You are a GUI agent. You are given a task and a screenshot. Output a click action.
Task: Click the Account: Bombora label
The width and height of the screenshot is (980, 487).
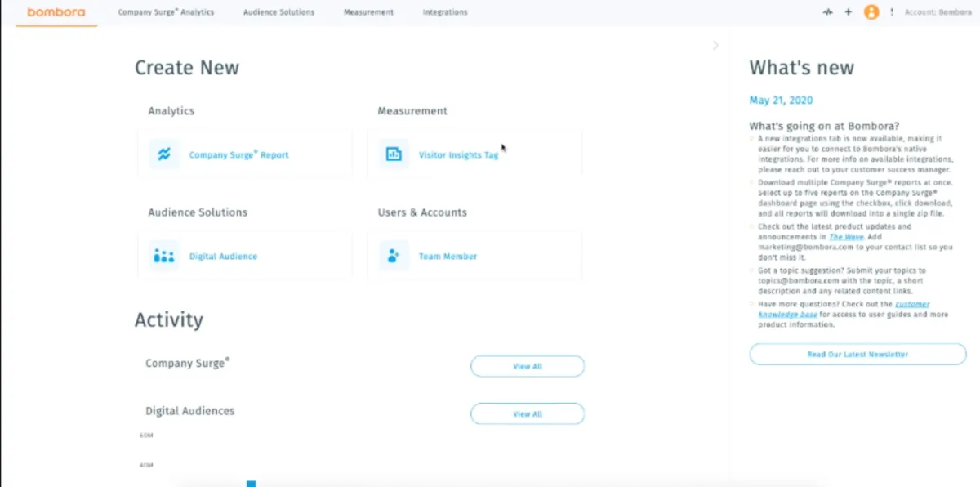(x=938, y=12)
